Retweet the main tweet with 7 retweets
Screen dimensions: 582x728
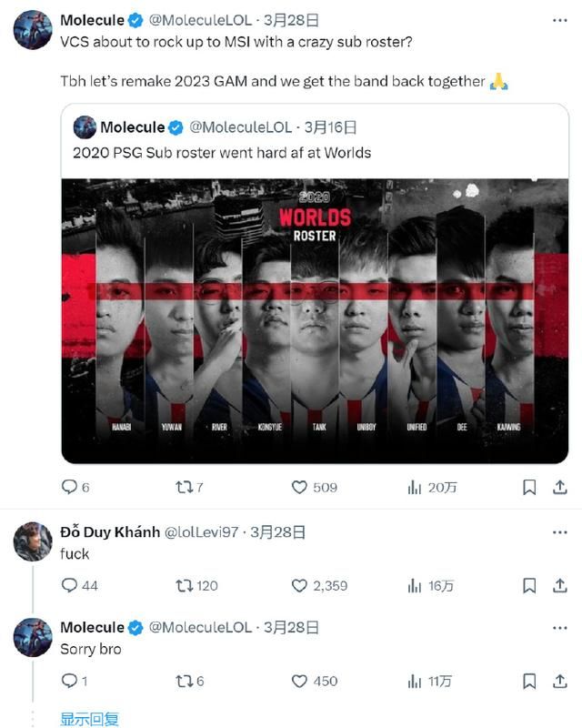[x=184, y=488]
